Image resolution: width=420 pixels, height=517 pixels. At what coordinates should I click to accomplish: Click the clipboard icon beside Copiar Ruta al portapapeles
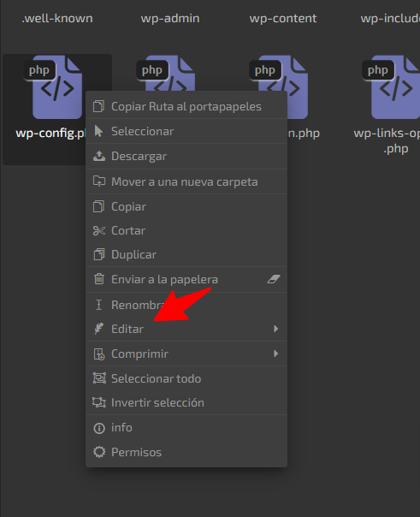click(x=99, y=106)
